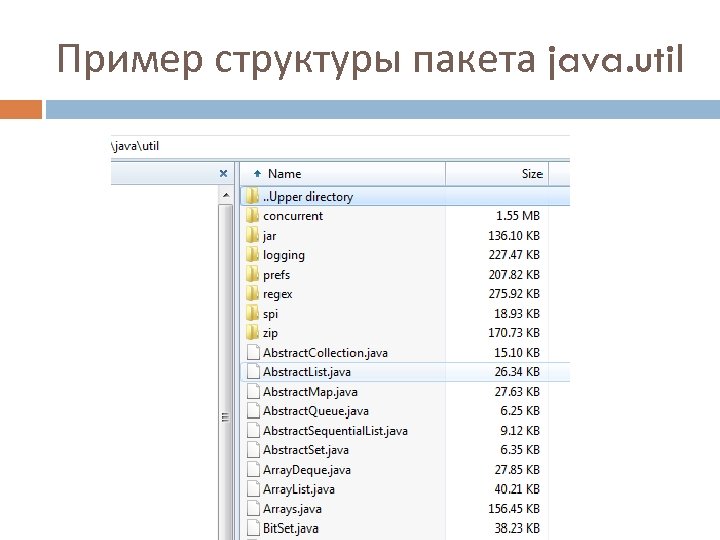The image size is (720, 540).
Task: Click the AbstractSequentialList.java file icon
Action: point(253,431)
